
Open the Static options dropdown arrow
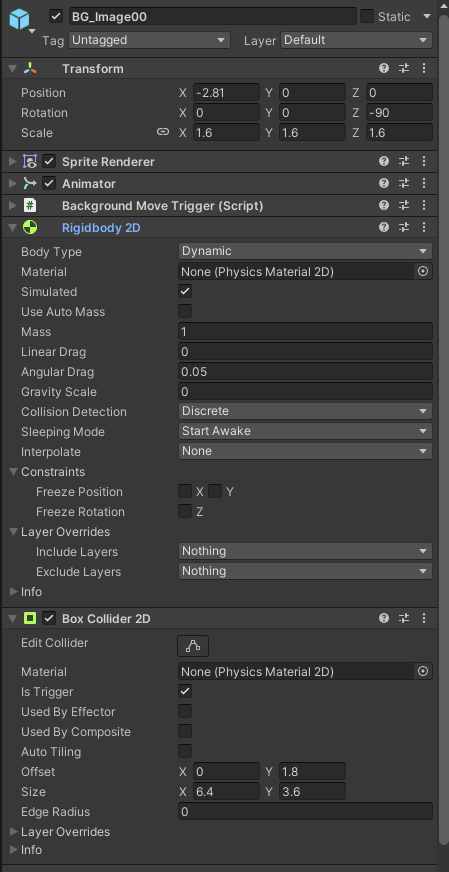[x=427, y=16]
